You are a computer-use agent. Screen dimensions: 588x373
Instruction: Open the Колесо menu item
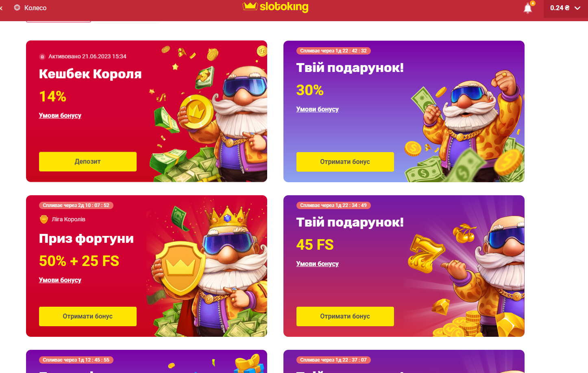[30, 8]
